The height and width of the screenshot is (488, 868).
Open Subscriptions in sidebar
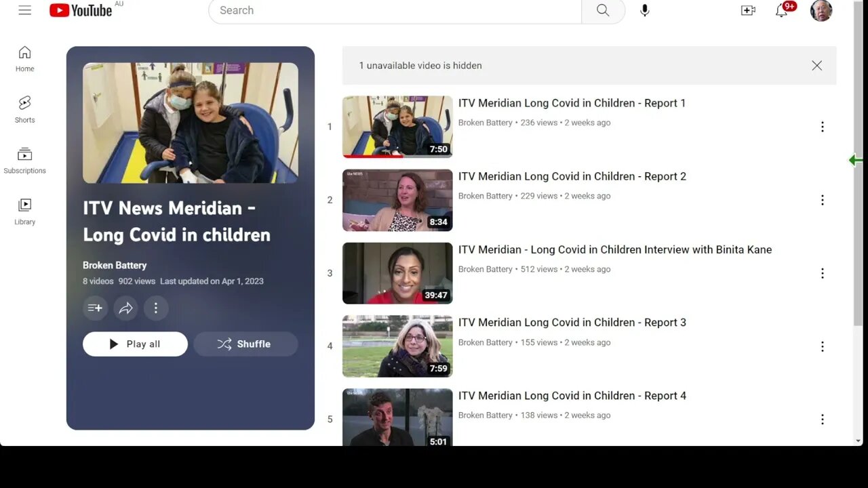coord(24,161)
